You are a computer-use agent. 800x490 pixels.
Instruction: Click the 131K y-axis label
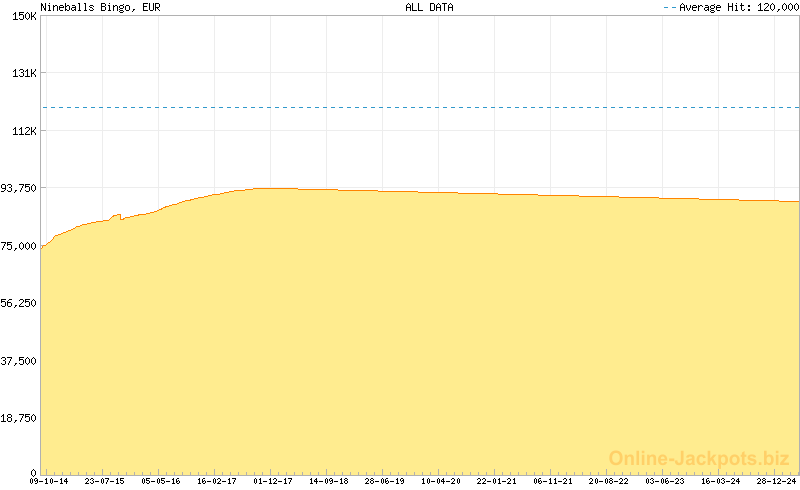click(x=24, y=74)
